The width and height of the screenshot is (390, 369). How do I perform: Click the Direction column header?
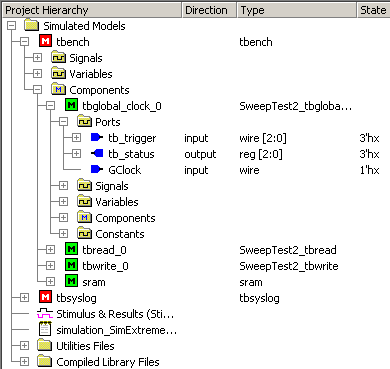[209, 10]
